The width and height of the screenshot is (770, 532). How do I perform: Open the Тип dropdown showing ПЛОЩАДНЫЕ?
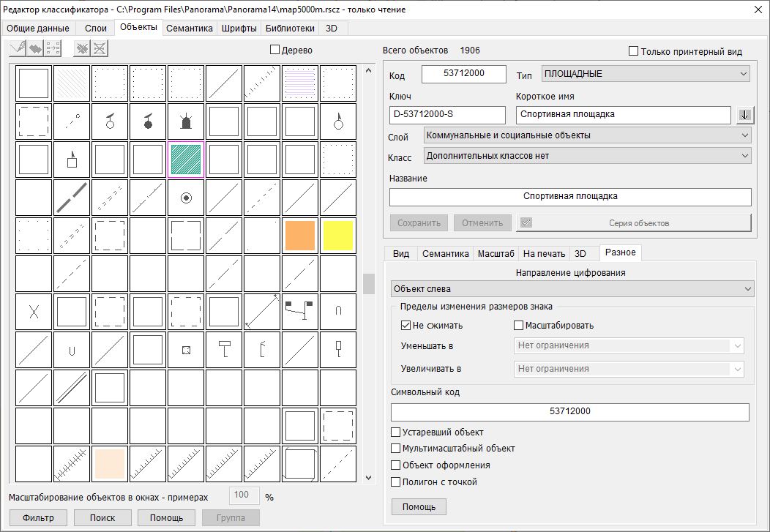coord(646,74)
